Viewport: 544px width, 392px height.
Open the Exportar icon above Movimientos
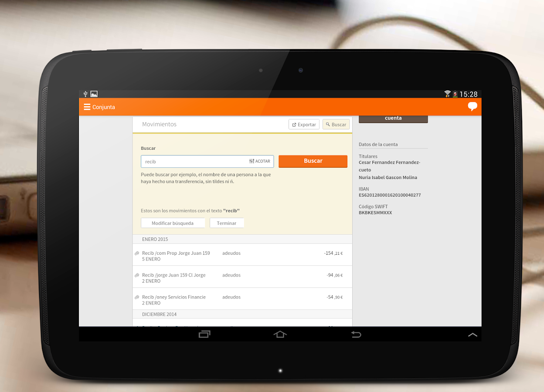[294, 124]
